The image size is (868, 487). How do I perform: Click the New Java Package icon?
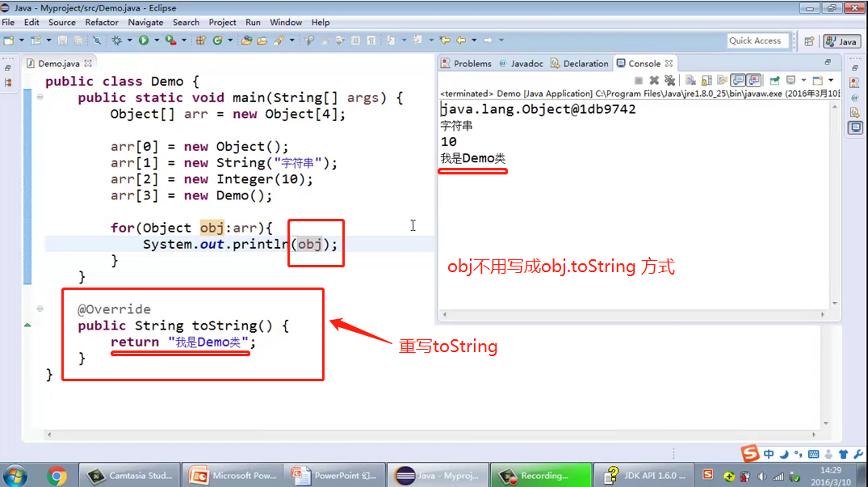pos(201,40)
